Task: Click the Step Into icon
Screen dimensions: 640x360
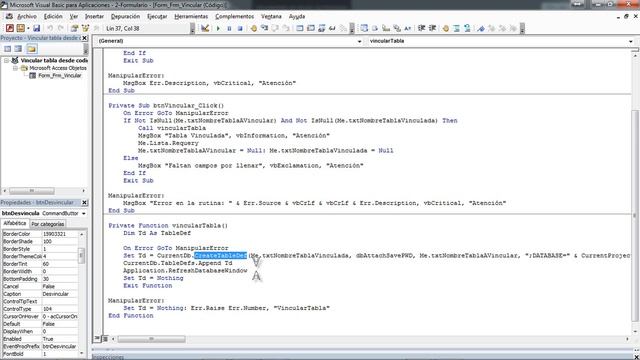Action: (264, 28)
